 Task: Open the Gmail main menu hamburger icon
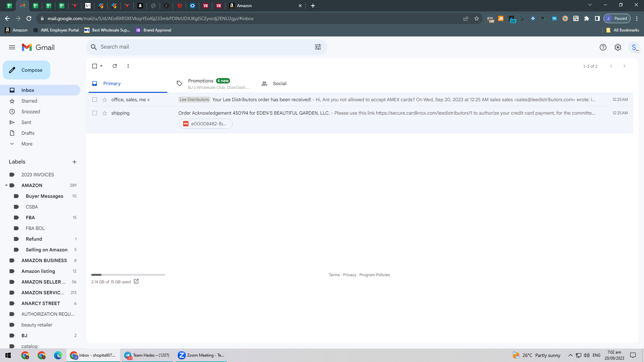click(x=12, y=47)
